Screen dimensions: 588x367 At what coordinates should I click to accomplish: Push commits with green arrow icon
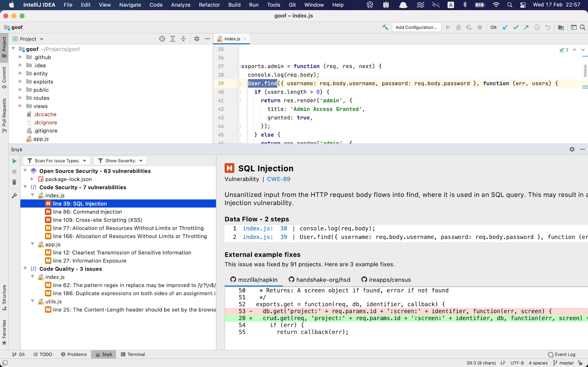pos(526,27)
